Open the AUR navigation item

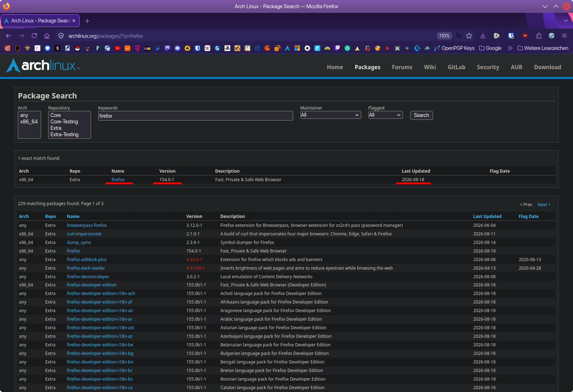516,67
